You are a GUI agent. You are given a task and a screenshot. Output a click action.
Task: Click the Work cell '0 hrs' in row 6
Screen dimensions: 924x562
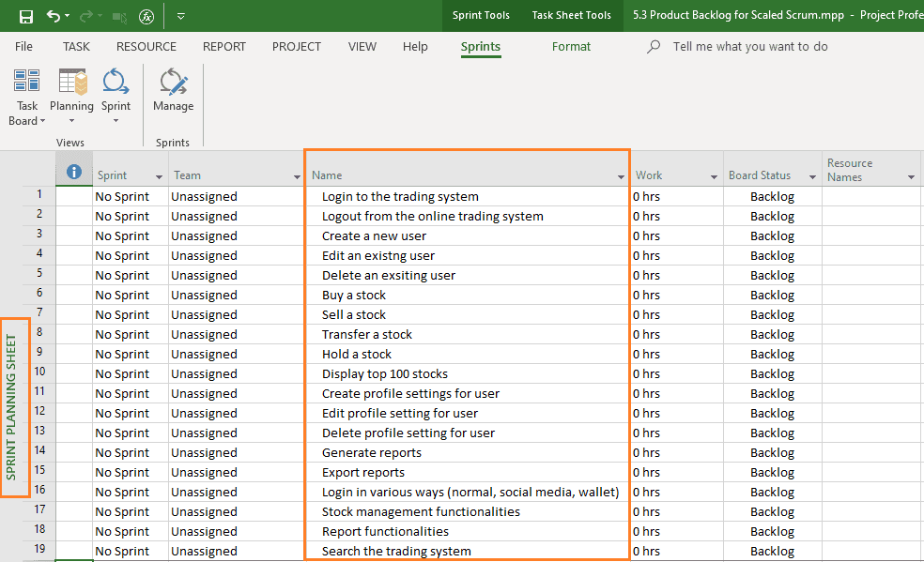(x=676, y=295)
